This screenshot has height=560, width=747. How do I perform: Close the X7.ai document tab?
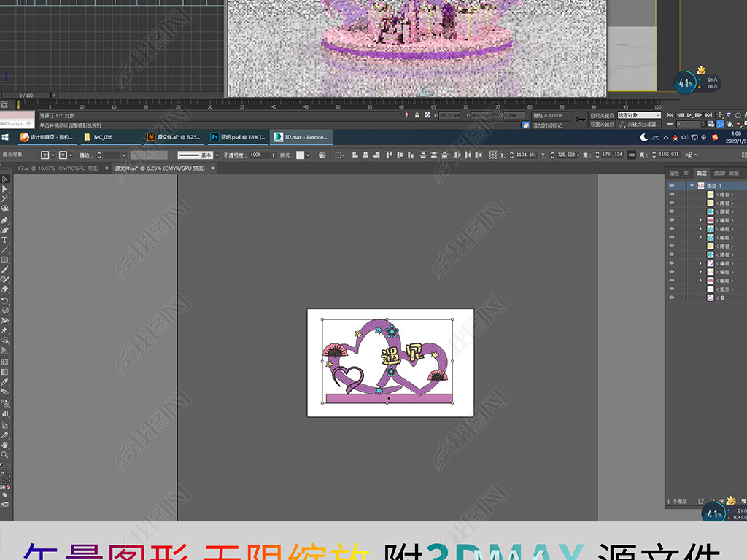click(x=107, y=168)
